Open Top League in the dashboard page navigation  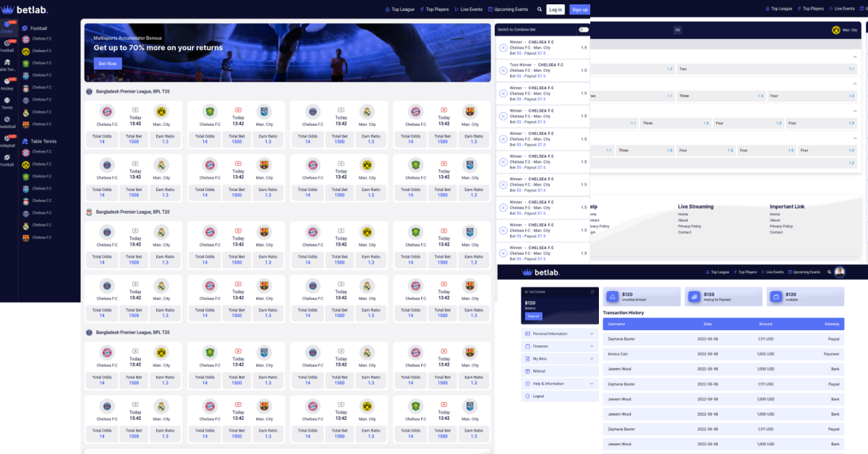tap(718, 272)
